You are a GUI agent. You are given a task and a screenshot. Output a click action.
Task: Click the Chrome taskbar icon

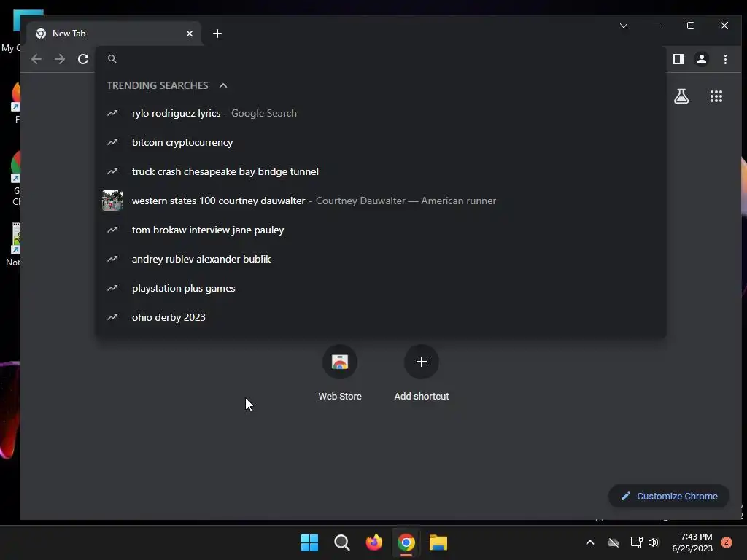[406, 542]
